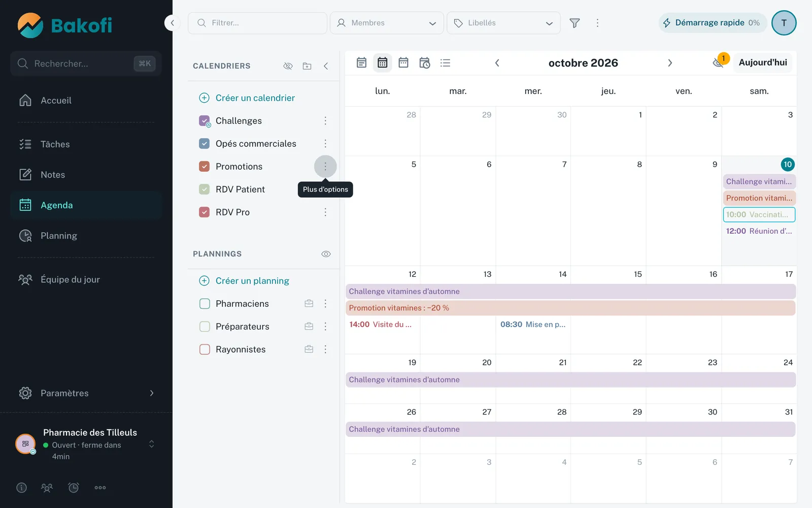The height and width of the screenshot is (508, 812).
Task: Add a calendar folder icon
Action: point(307,66)
